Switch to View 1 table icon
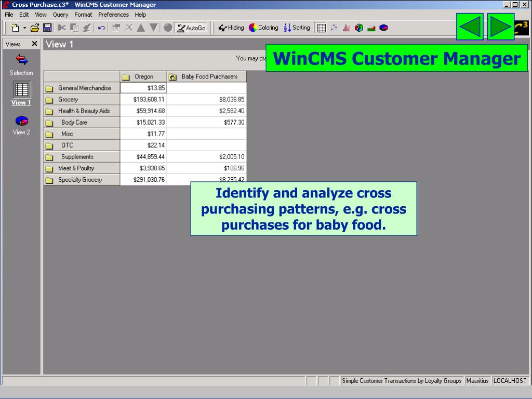This screenshot has height=399, width=532. coord(21,89)
